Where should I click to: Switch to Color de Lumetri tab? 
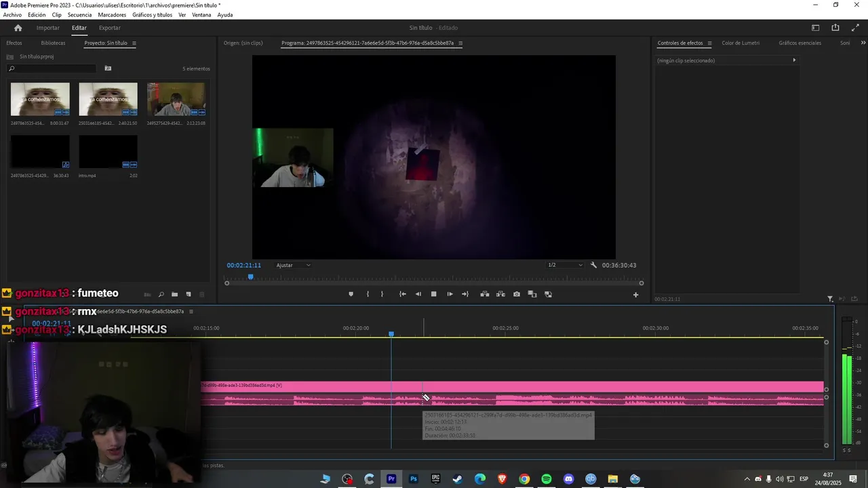point(741,43)
